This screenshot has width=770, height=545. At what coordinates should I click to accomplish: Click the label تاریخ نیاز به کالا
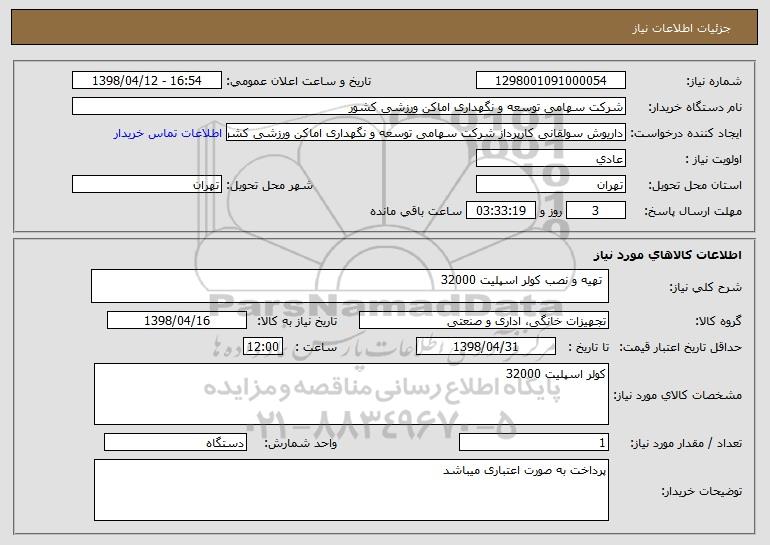coord(297,322)
